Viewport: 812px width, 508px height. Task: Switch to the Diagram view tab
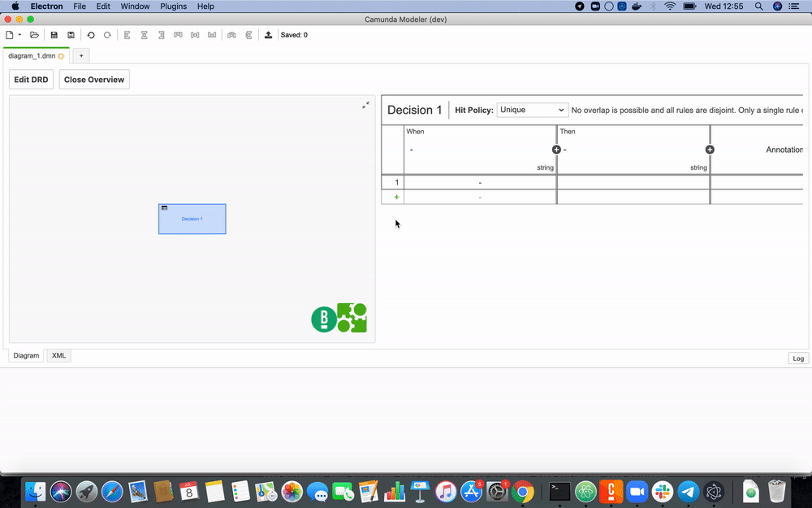(27, 356)
